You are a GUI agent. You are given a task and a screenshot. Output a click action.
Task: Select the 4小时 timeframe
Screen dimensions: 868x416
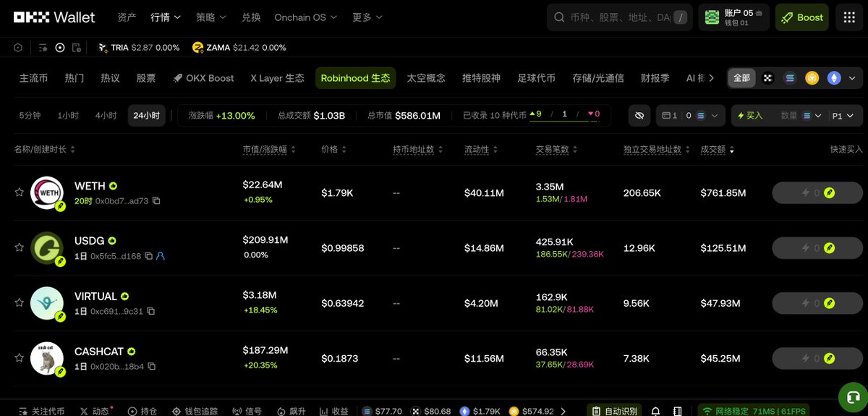[x=106, y=116]
